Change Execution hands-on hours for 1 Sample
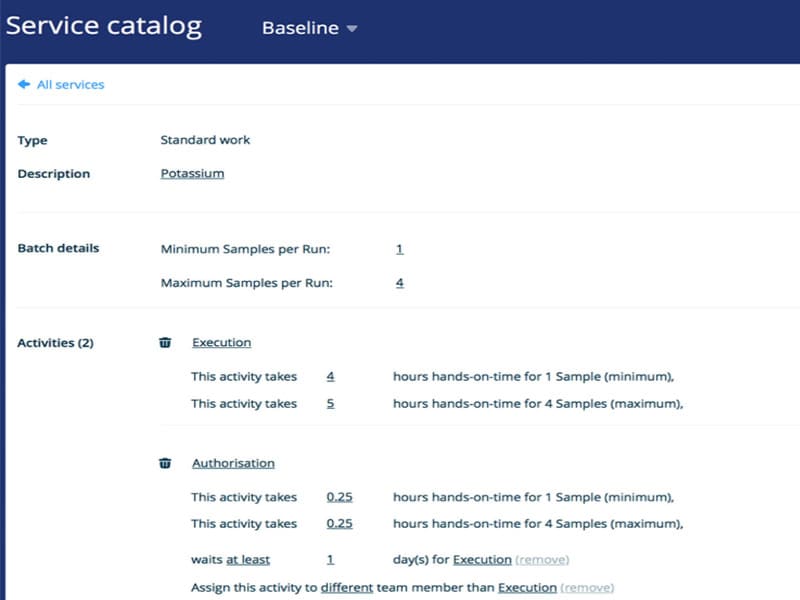This screenshot has width=800, height=600. [330, 377]
